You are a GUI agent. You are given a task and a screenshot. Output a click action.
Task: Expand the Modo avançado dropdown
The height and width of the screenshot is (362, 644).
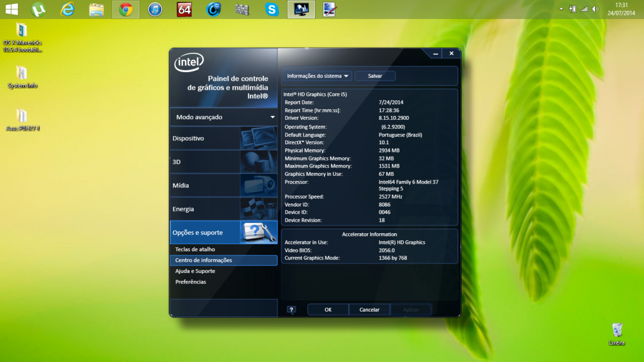[223, 117]
